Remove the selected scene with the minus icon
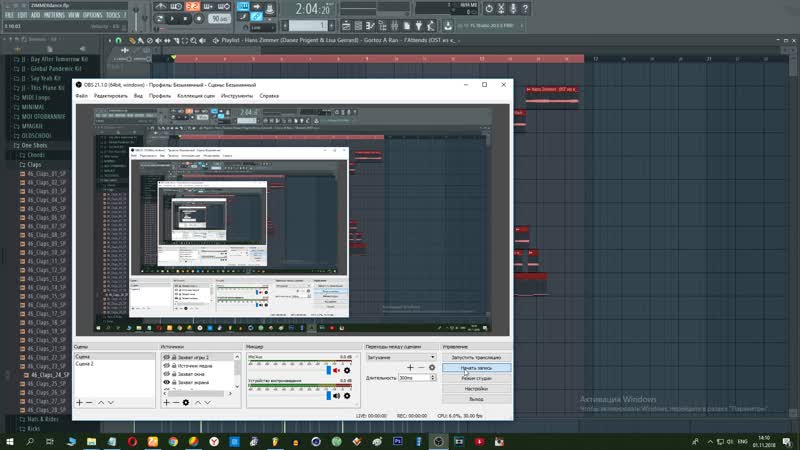 click(x=89, y=403)
